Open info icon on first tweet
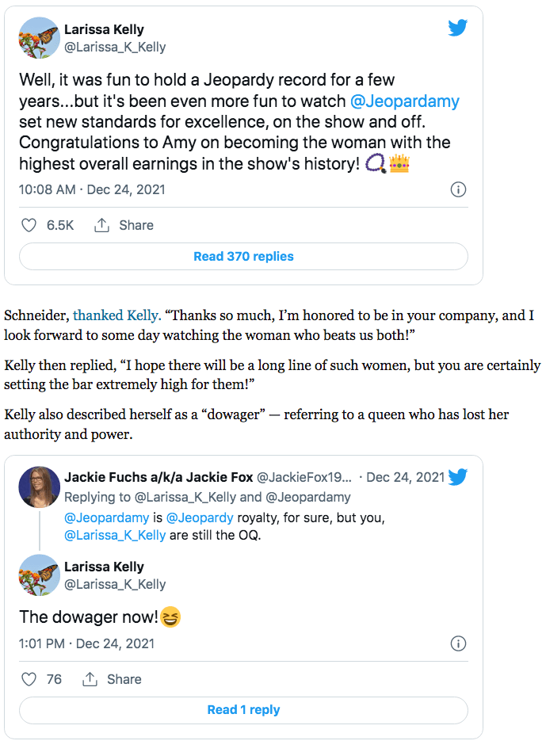 pos(458,189)
